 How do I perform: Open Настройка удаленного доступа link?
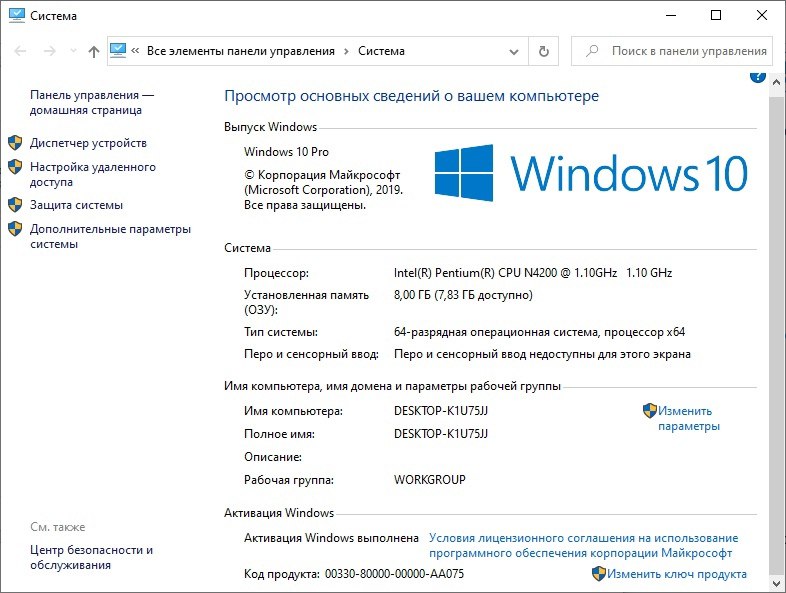pos(93,174)
